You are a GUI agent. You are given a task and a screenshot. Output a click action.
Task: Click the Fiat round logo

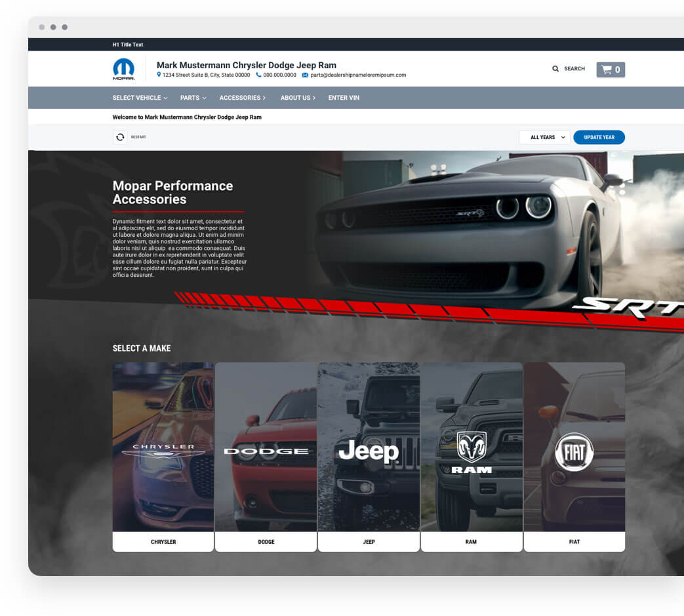click(x=574, y=451)
